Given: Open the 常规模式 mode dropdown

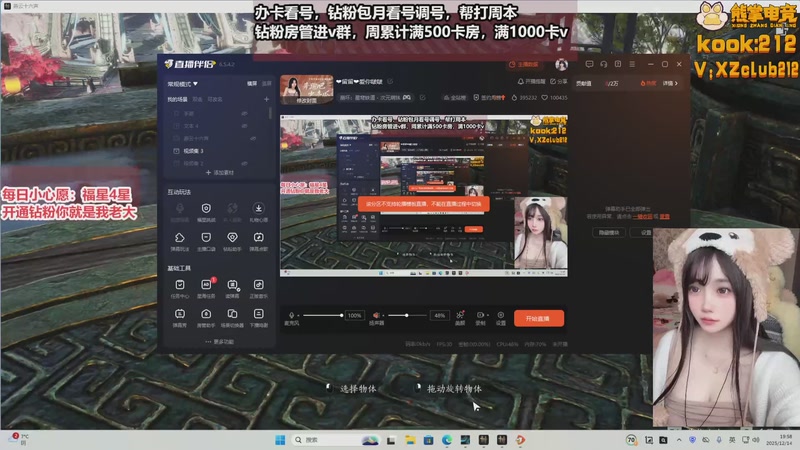Looking at the screenshot, I should click(x=182, y=84).
